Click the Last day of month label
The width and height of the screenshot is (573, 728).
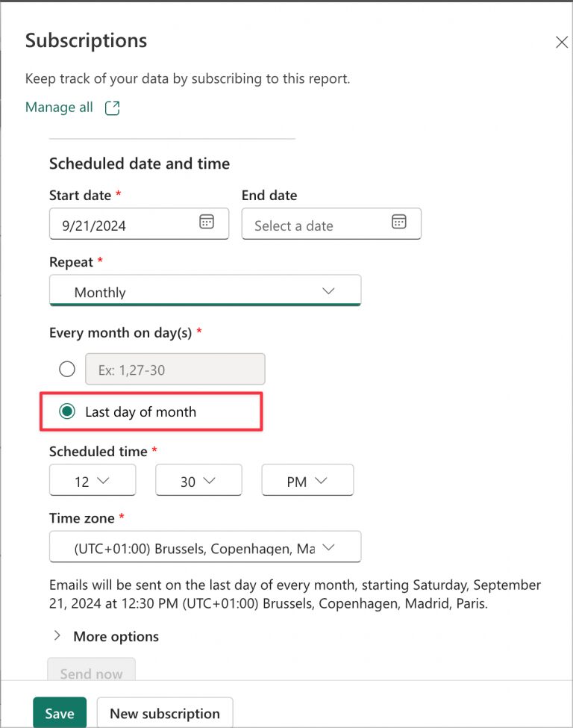[140, 411]
